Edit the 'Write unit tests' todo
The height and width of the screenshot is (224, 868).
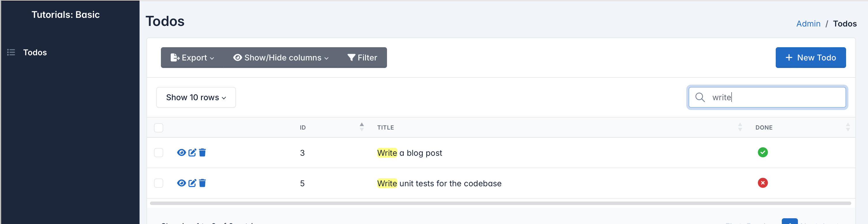(192, 183)
